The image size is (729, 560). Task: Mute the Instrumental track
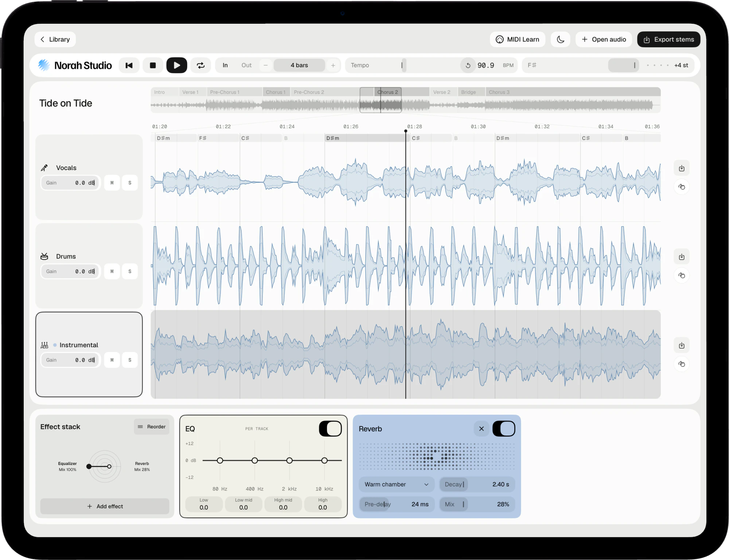click(x=112, y=360)
